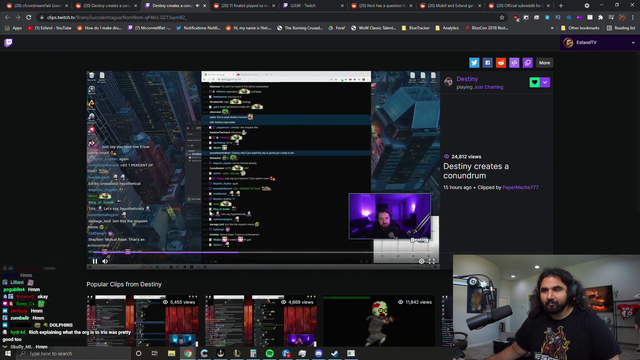Open the More sharing options button

point(544,63)
